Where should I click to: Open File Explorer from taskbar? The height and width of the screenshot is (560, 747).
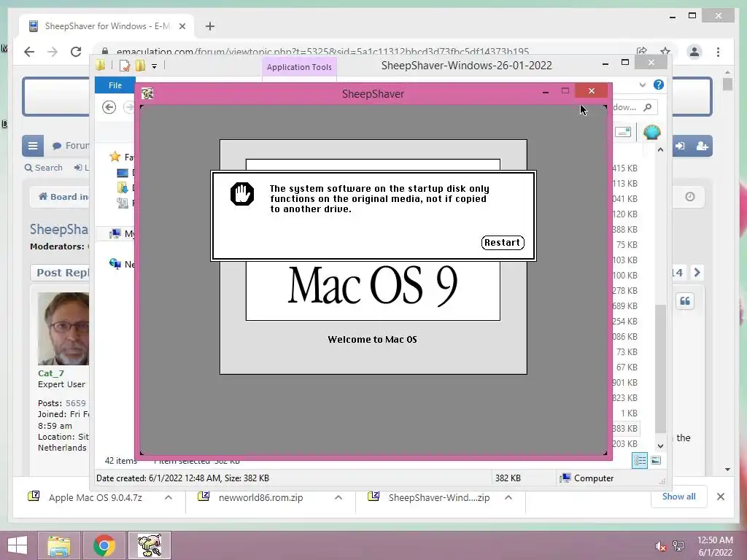58,545
